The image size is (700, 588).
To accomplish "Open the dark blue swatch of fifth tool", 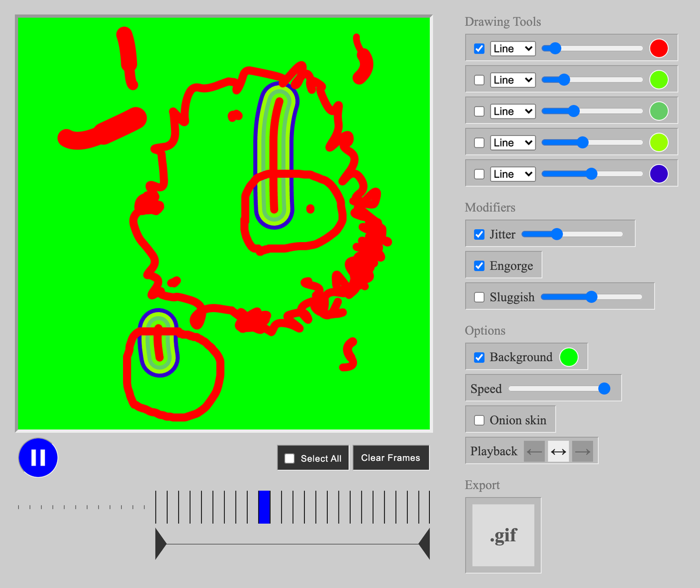I will (659, 174).
